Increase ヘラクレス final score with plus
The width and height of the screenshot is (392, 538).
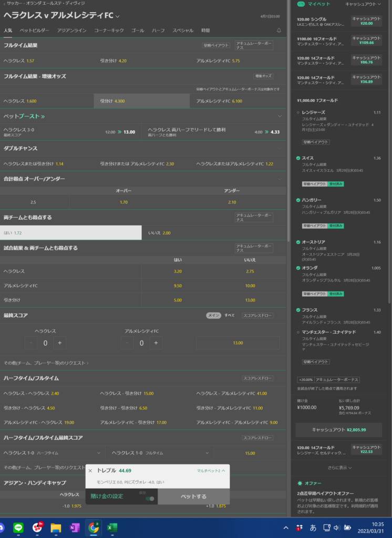click(x=60, y=343)
